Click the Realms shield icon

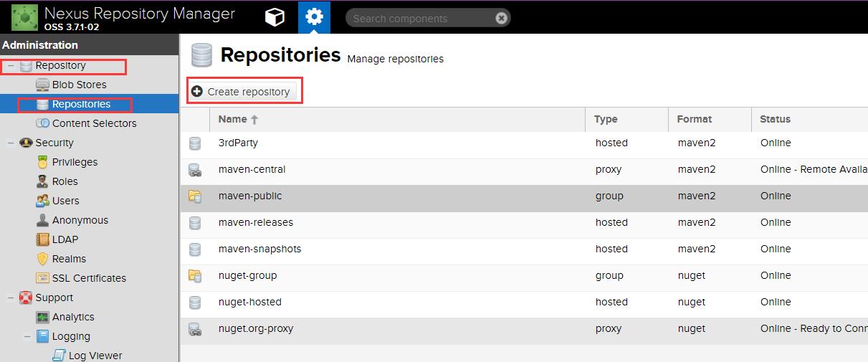coord(42,259)
